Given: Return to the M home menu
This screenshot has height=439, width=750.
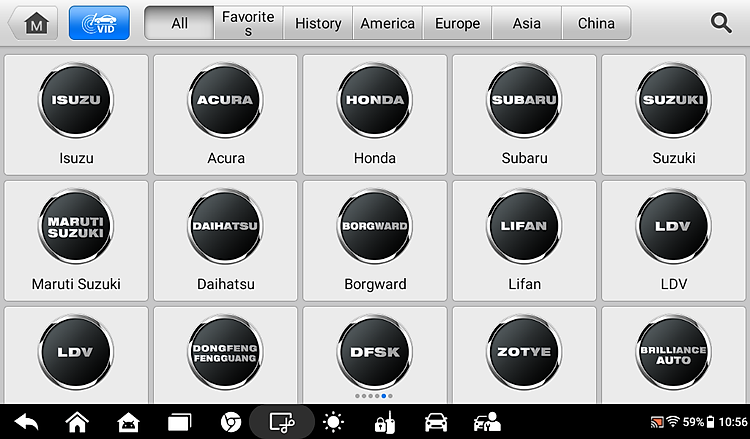Looking at the screenshot, I should pyautogui.click(x=33, y=23).
